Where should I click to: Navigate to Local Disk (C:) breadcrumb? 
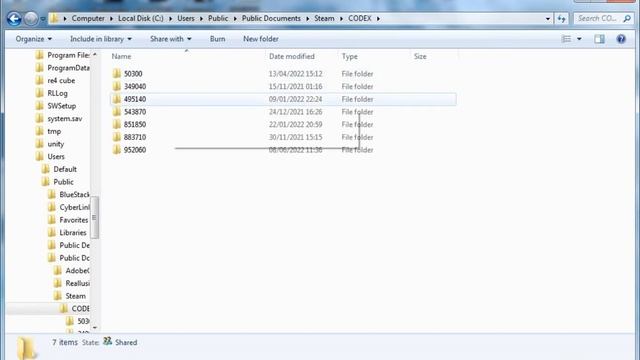[141, 18]
